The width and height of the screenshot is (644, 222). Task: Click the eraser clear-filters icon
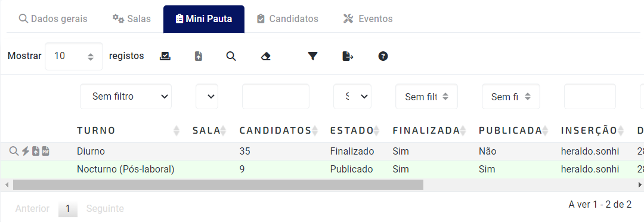point(266,56)
